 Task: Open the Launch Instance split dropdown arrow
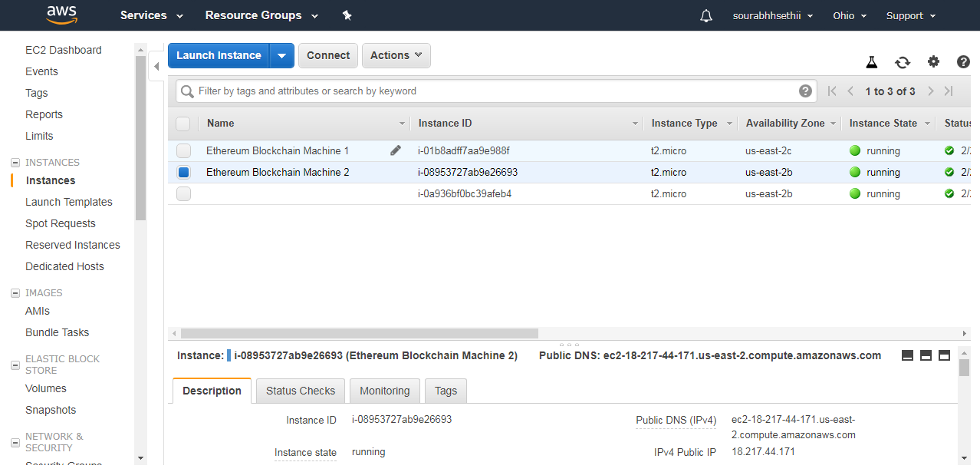281,55
